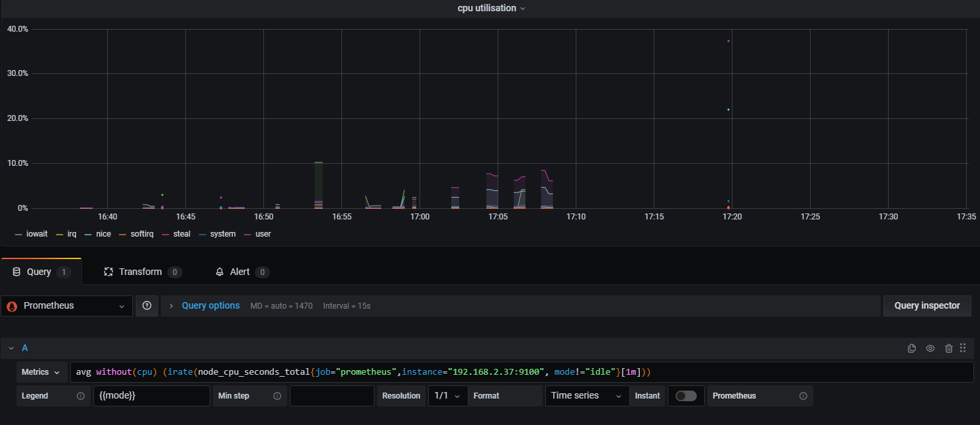The image size is (980, 425).
Task: Grab the drag handle icon for query A
Action: 963,348
